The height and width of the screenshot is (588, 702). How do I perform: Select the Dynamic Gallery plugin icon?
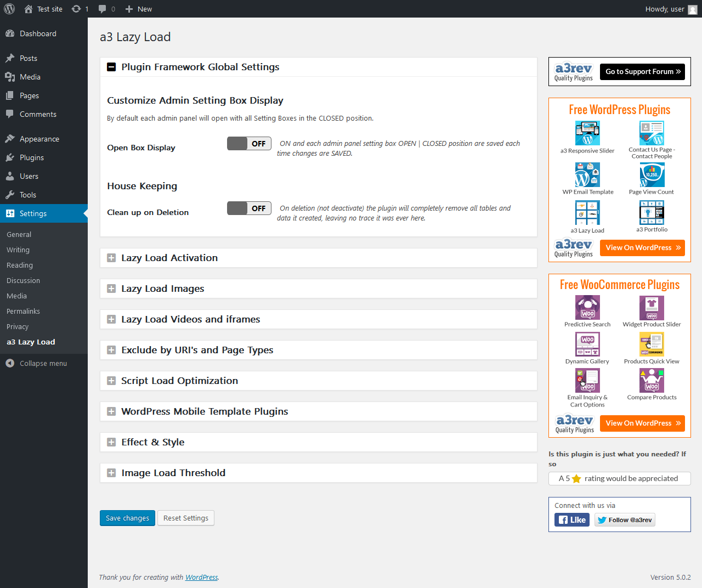[587, 344]
